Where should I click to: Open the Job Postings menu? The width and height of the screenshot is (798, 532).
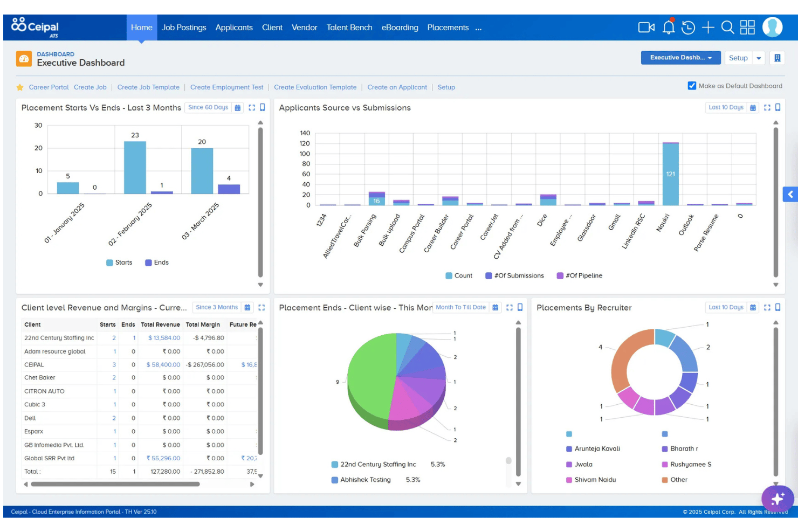[184, 27]
